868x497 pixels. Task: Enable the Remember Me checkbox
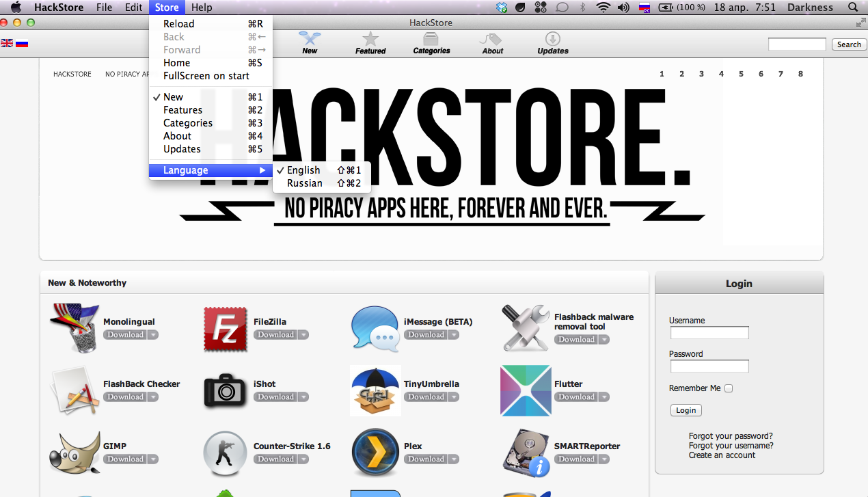(728, 388)
